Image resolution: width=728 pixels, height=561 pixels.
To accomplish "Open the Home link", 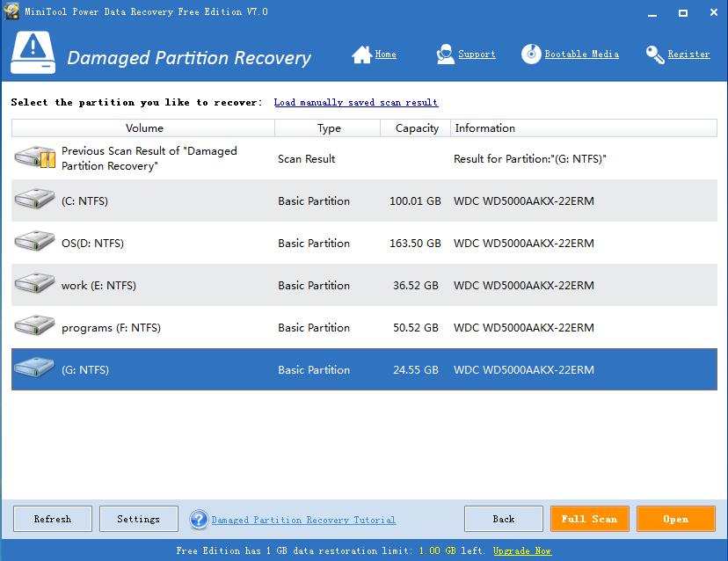I will [385, 54].
